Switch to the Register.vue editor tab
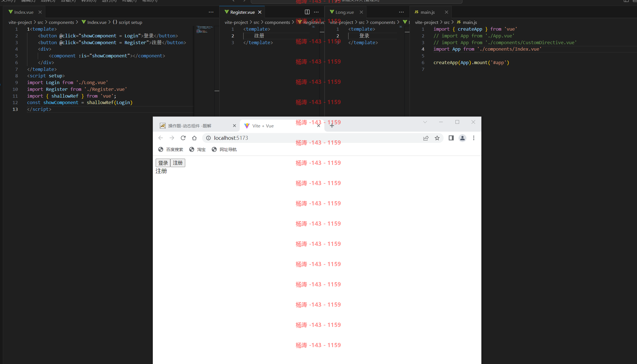The height and width of the screenshot is (364, 637). (x=242, y=12)
